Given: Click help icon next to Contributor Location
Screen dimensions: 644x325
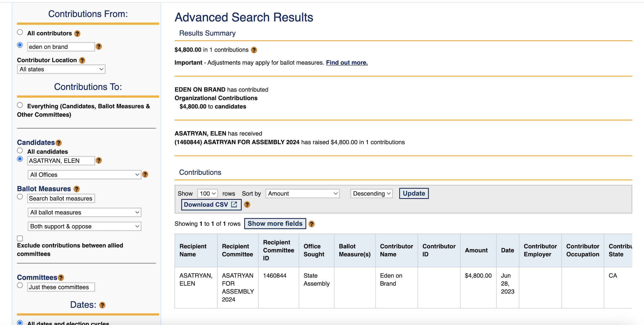Looking at the screenshot, I should tap(82, 60).
